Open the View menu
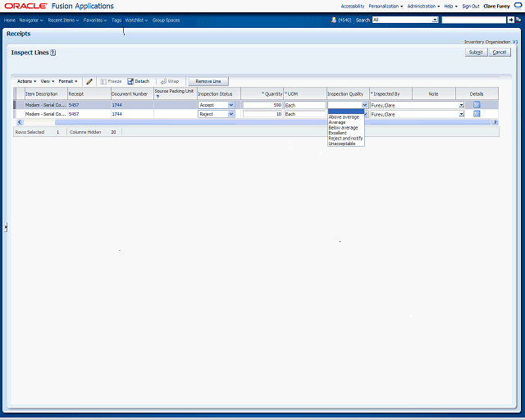This screenshot has height=420, width=525. coord(48,81)
